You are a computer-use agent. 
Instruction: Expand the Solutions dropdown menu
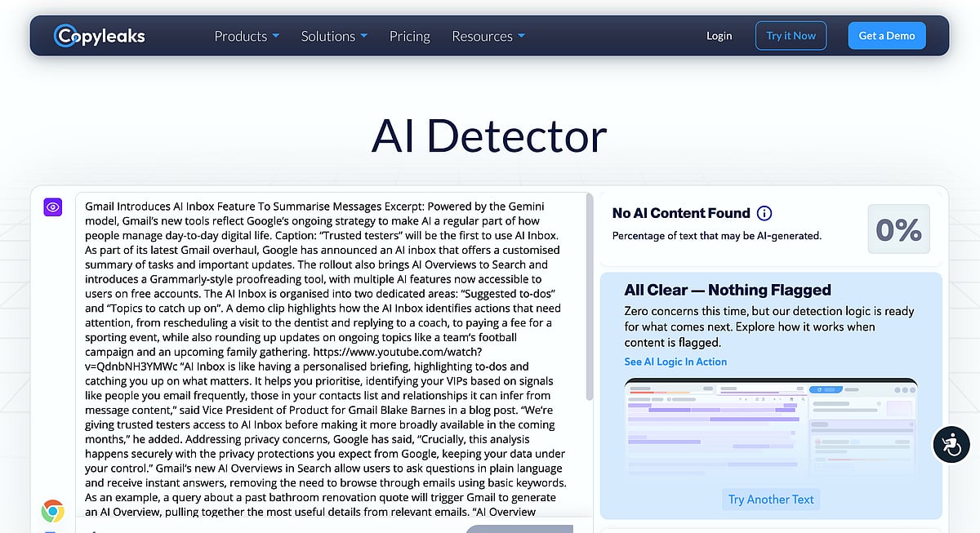click(x=334, y=36)
